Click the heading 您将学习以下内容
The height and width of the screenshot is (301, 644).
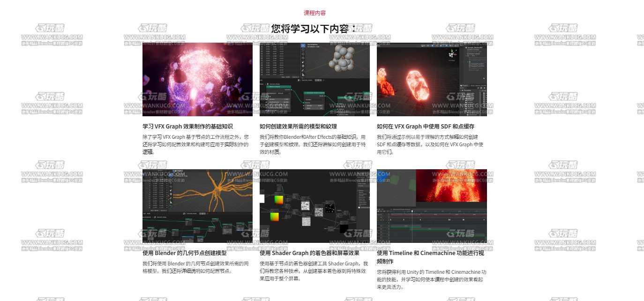coord(315,29)
